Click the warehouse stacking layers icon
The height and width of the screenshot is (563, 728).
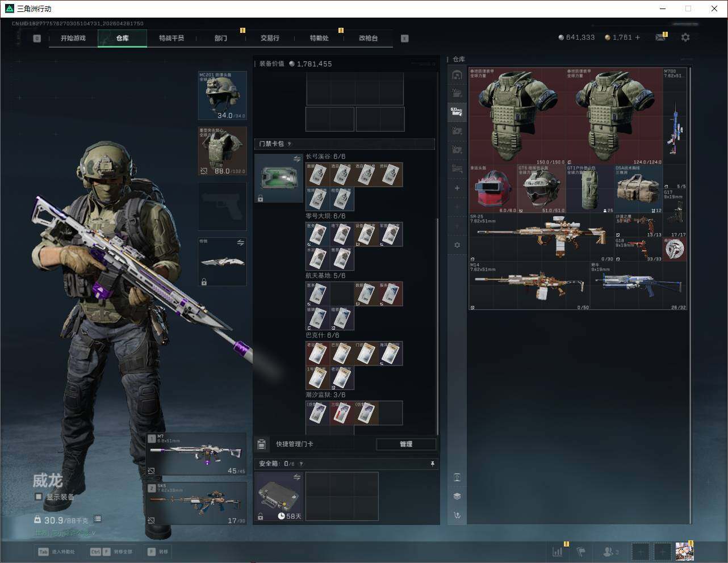[457, 496]
